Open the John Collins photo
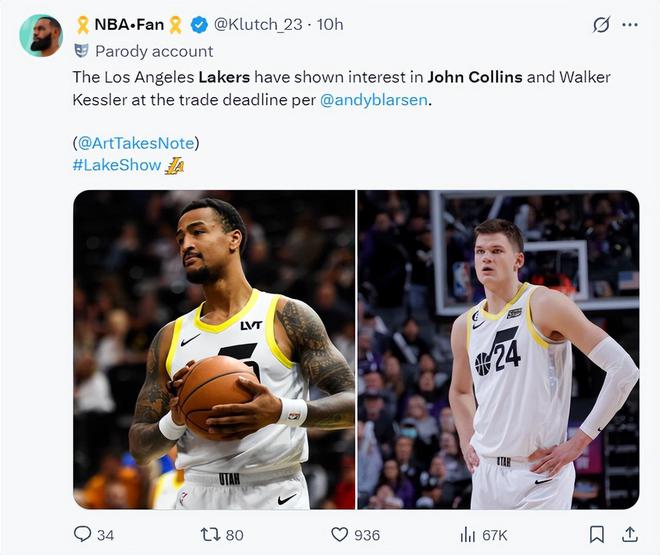The height and width of the screenshot is (555, 660). (x=214, y=349)
